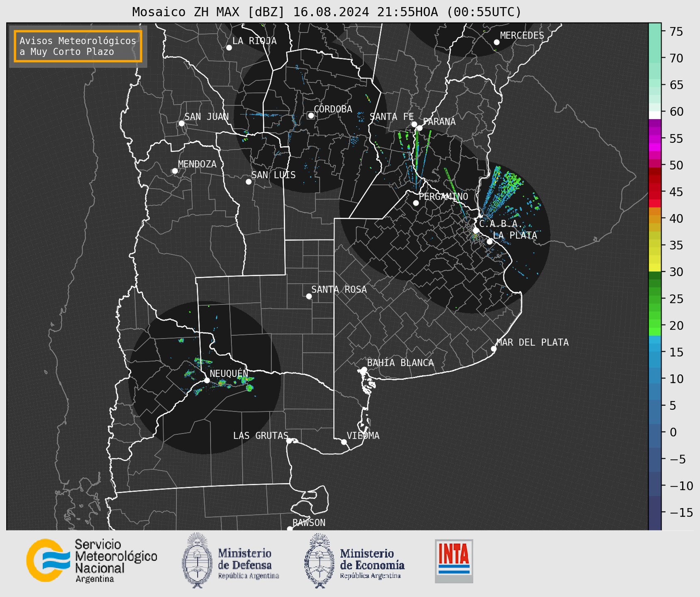Select the white marker dot for Las Grutas
Viewport: 700px width, 597px height.
pyautogui.click(x=289, y=441)
